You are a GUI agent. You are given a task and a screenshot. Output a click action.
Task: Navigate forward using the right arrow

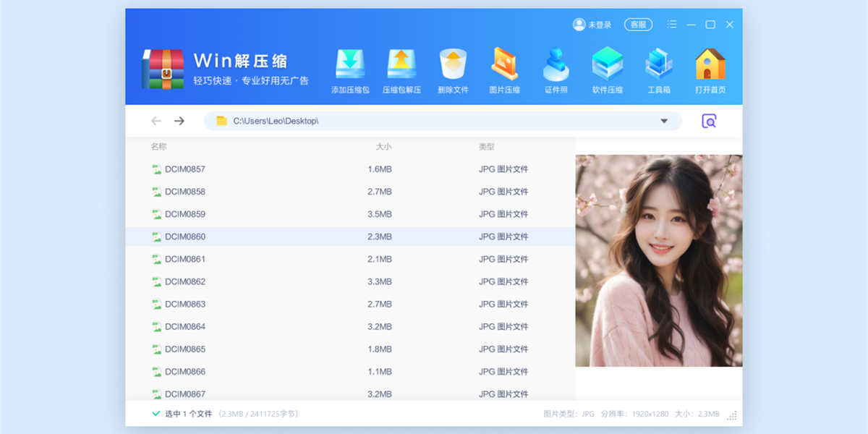point(179,121)
